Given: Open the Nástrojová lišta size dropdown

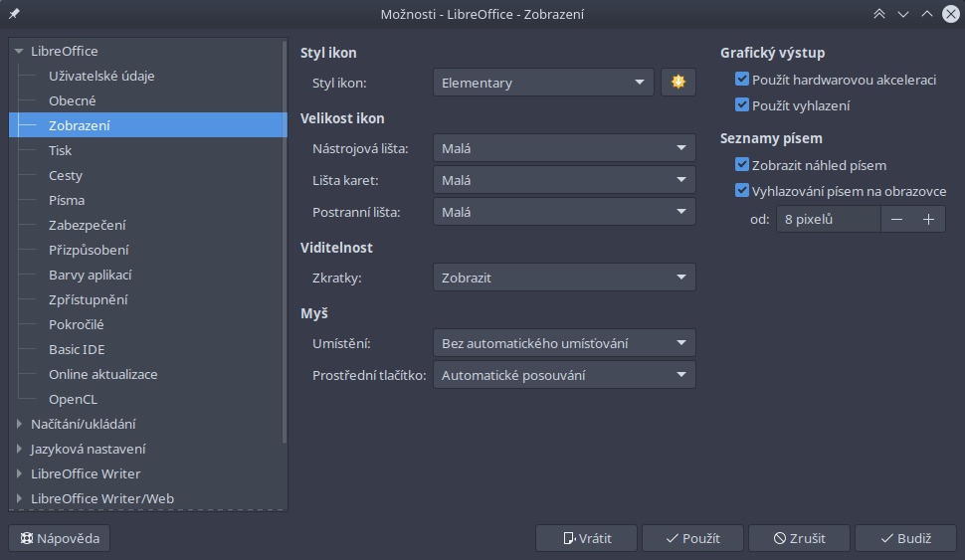Looking at the screenshot, I should click(x=564, y=148).
